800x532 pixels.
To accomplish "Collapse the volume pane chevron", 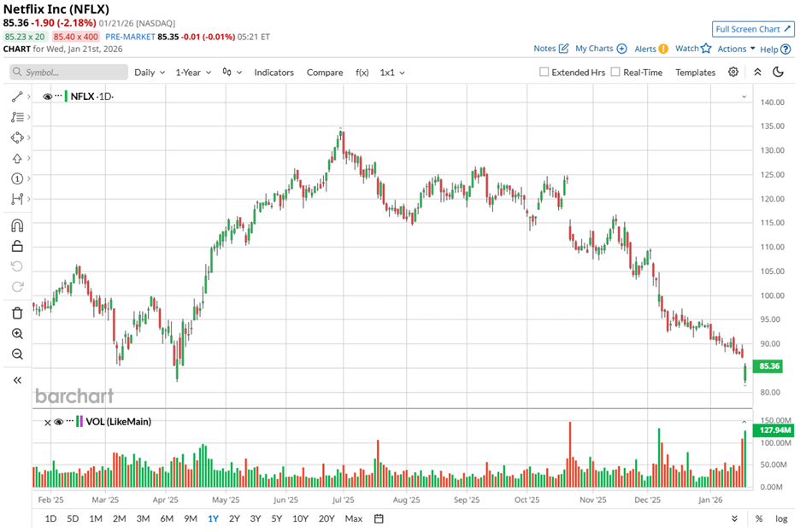I will tap(744, 422).
